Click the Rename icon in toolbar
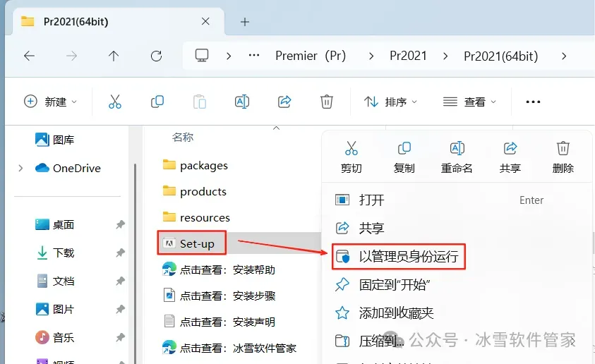The height and width of the screenshot is (364, 595). 242,102
